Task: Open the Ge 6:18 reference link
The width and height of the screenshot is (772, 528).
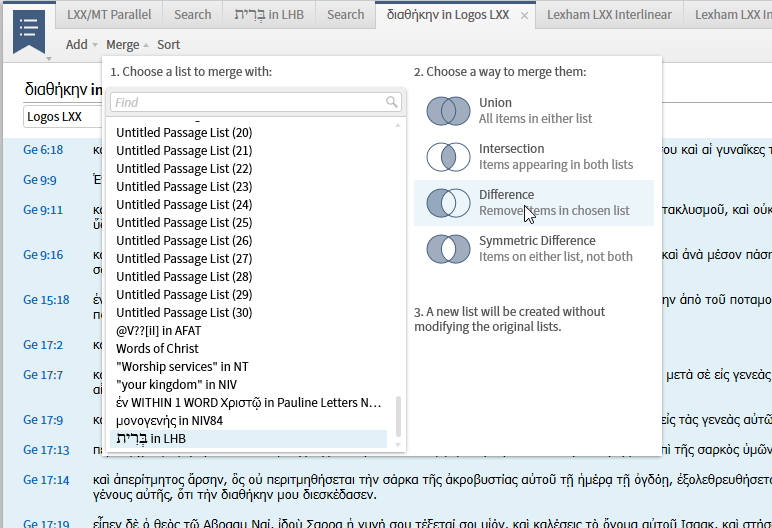Action: (x=43, y=150)
